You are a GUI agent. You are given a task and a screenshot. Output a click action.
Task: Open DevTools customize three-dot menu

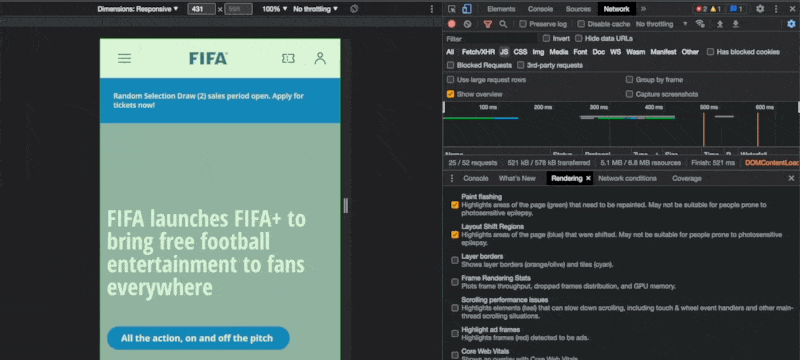point(777,9)
